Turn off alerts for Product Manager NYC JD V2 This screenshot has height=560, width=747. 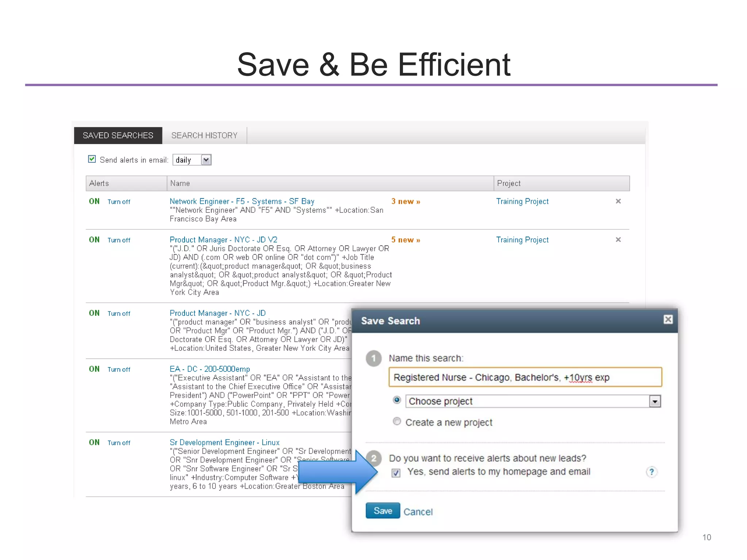(119, 240)
